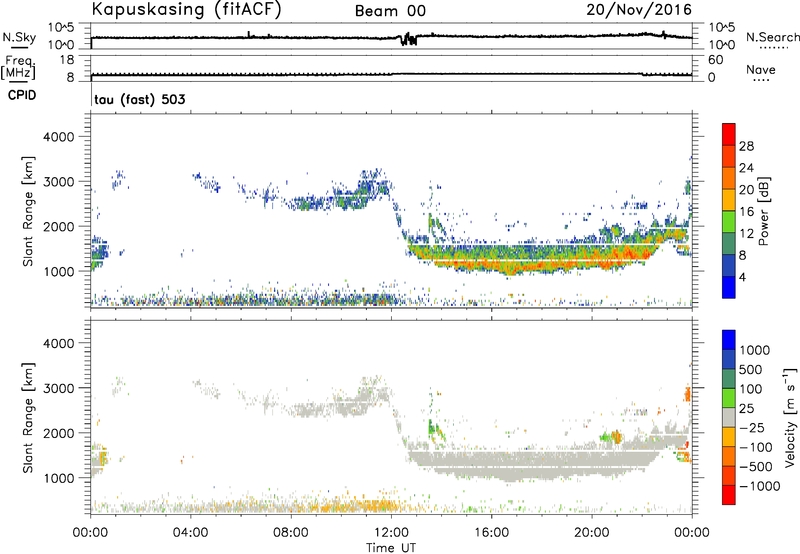
Task: Click the 3000 tick on velocity panel
Action: 59,388
